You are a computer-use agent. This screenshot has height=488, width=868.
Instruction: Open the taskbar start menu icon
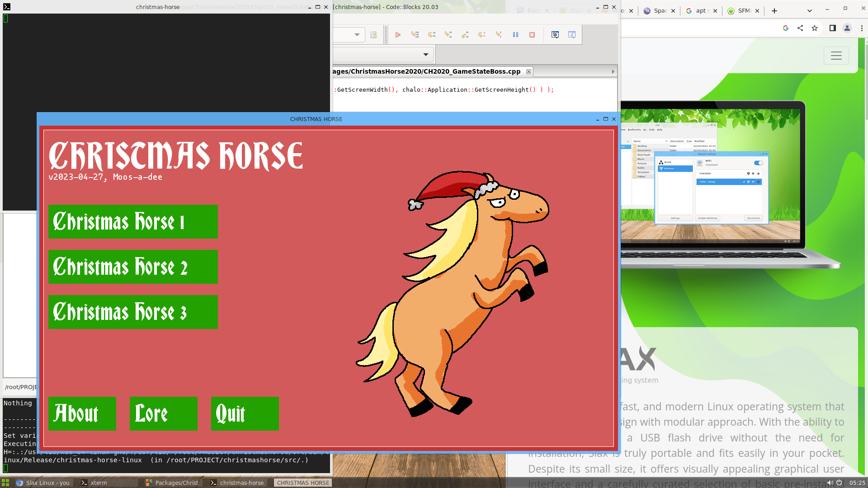pos(5,483)
